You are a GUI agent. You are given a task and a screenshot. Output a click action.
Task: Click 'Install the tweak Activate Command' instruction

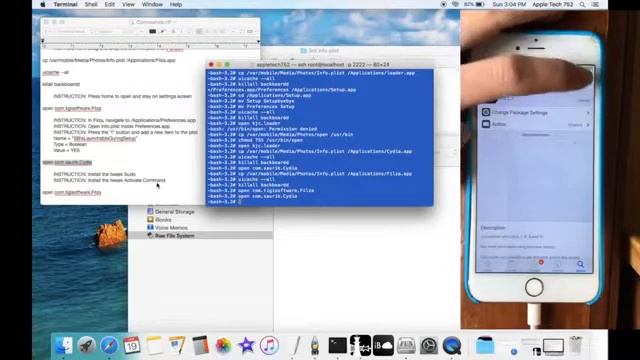(x=109, y=180)
